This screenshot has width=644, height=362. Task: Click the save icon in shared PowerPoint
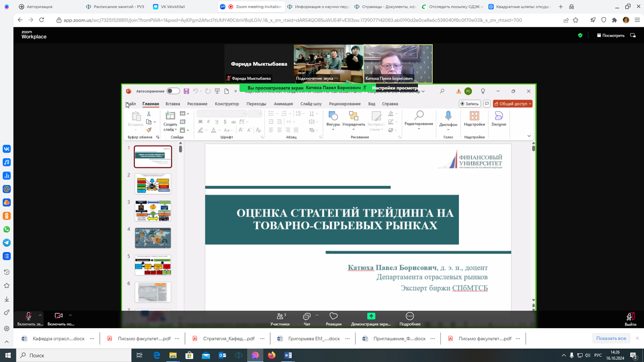pyautogui.click(x=186, y=91)
